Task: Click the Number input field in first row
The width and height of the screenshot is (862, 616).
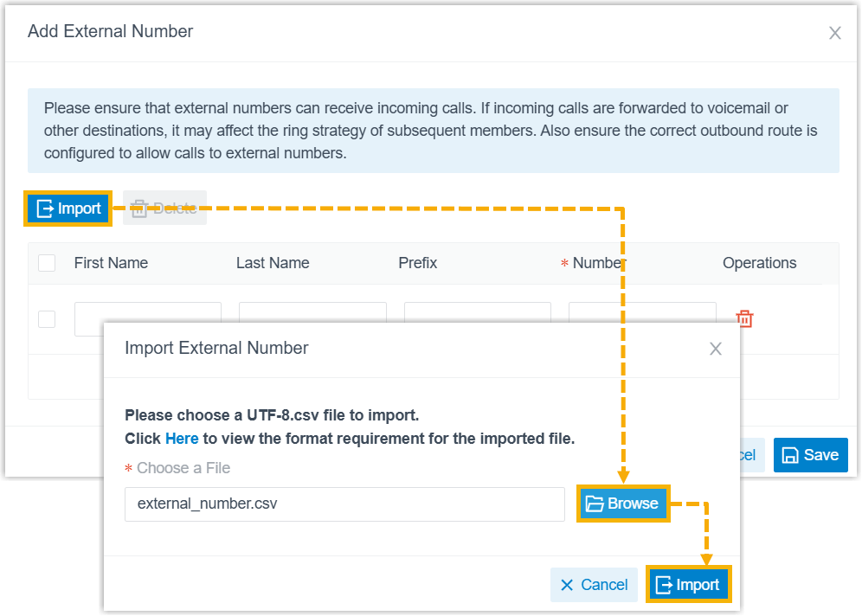Action: pyautogui.click(x=642, y=312)
